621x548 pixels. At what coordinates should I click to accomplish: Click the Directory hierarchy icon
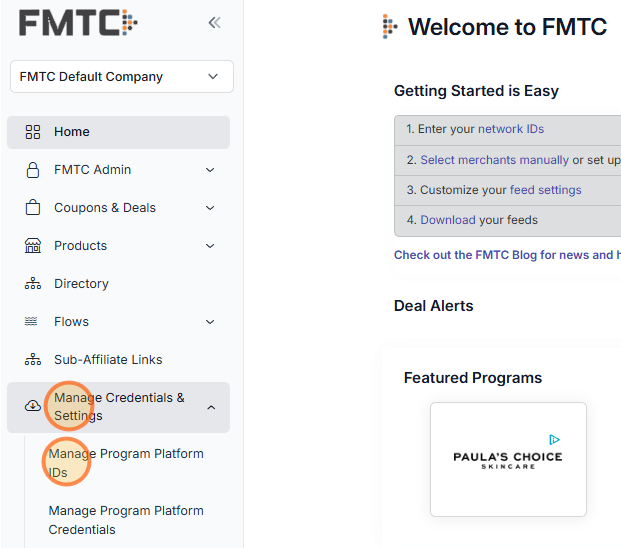(x=33, y=284)
